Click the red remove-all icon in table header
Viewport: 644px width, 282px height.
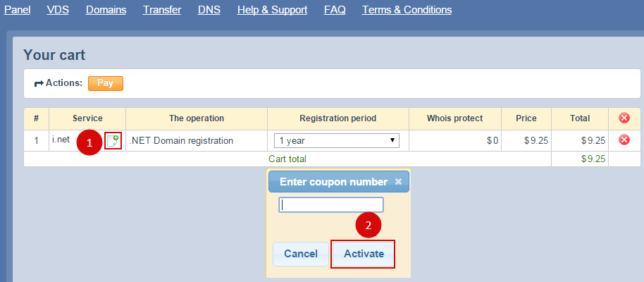(x=624, y=118)
